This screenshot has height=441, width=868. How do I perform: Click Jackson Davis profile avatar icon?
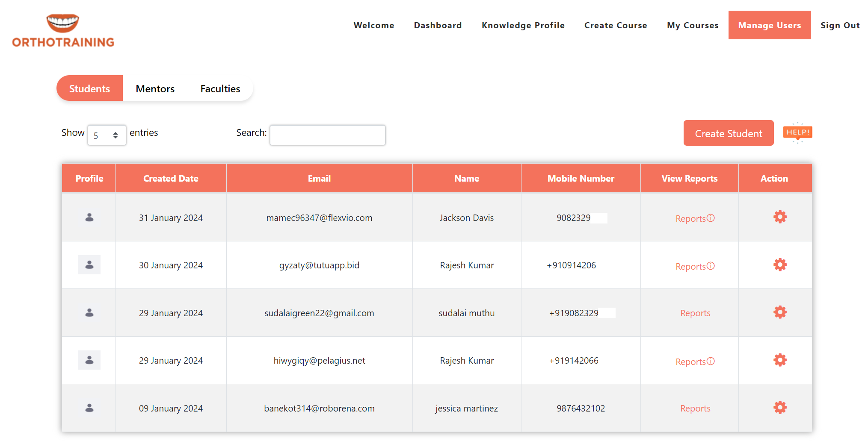[89, 218]
